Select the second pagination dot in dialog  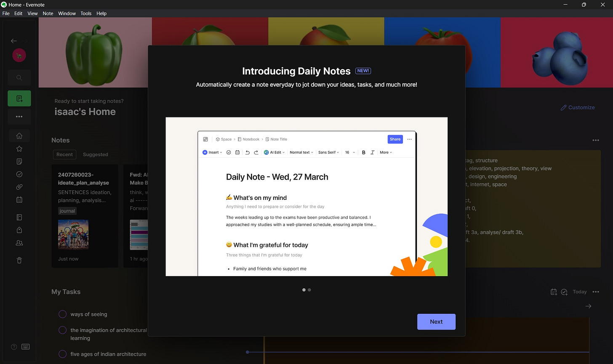[309, 290]
